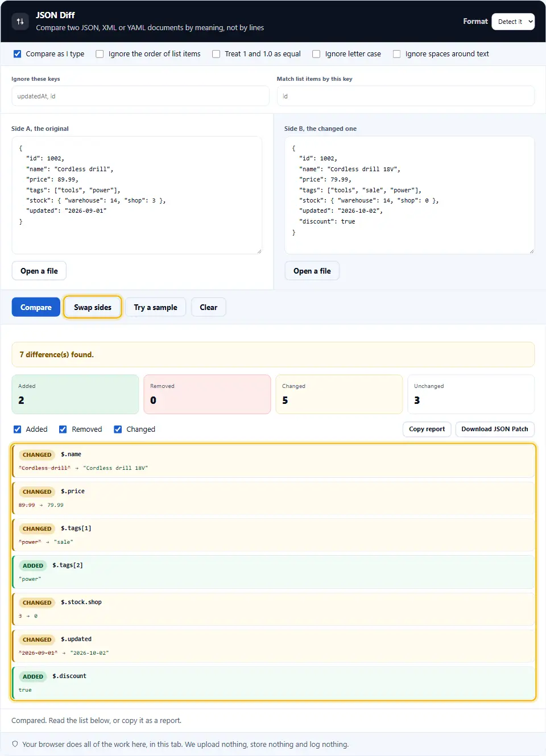Open the Format 'Detect it' dropdown

[513, 22]
